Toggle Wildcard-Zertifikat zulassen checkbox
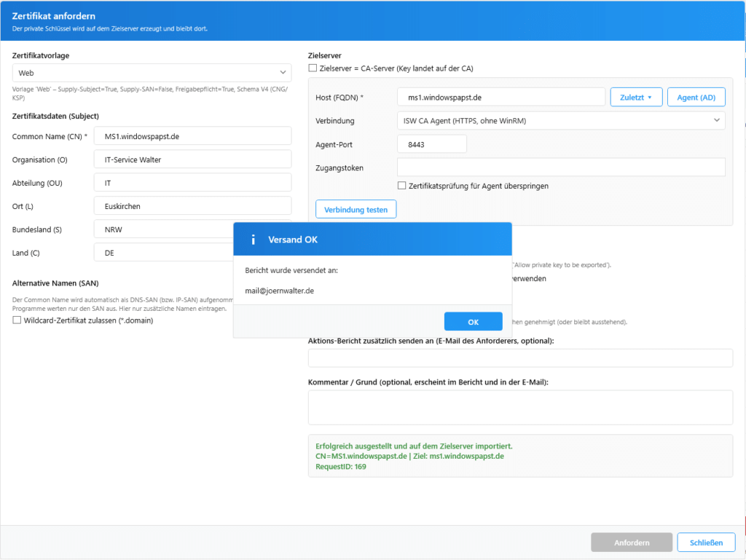Screen dimensions: 746x560 pyautogui.click(x=17, y=320)
